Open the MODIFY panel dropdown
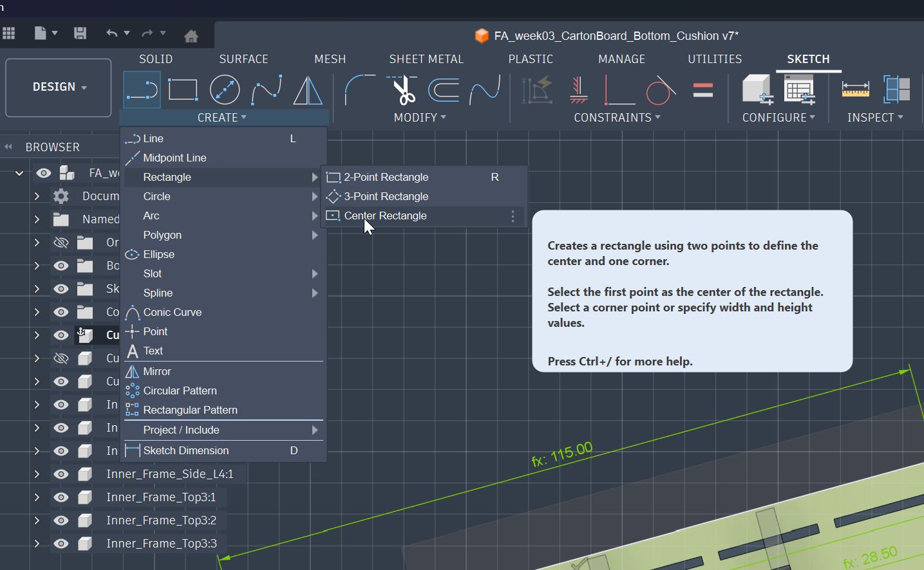This screenshot has height=570, width=924. point(420,118)
